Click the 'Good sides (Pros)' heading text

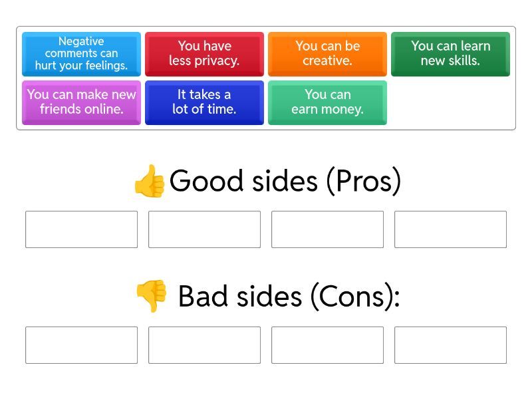tap(285, 181)
